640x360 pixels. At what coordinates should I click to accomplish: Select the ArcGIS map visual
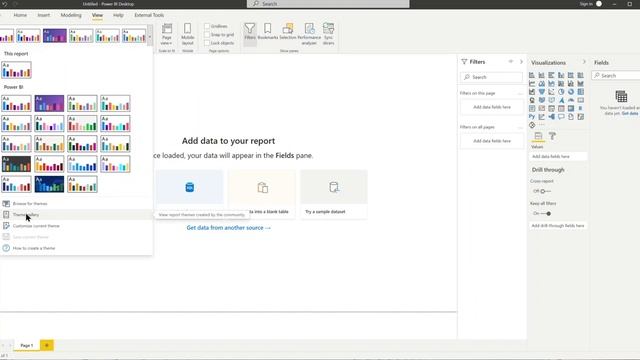pyautogui.click(x=532, y=125)
